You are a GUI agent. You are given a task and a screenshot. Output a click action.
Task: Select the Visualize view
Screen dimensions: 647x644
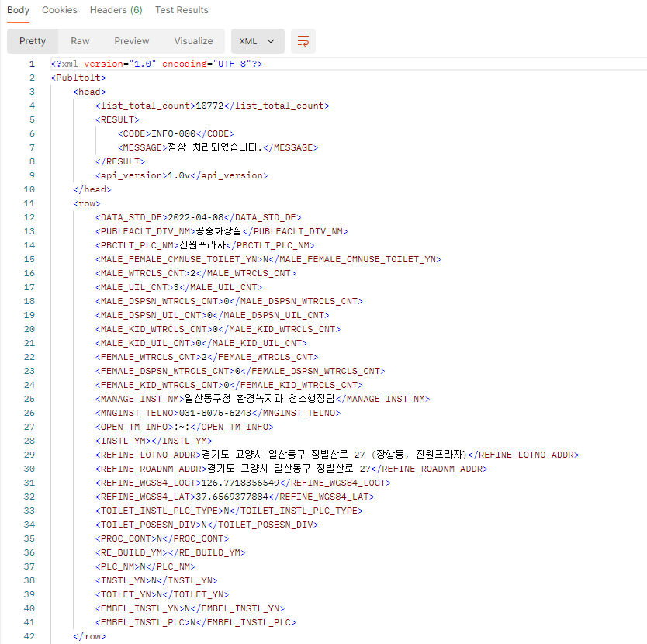pyautogui.click(x=193, y=41)
